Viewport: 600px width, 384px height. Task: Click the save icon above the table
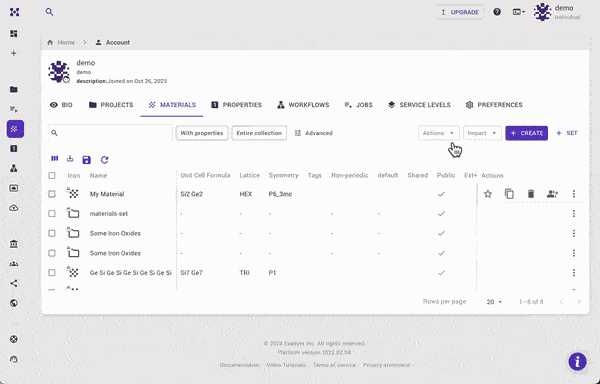tap(86, 160)
